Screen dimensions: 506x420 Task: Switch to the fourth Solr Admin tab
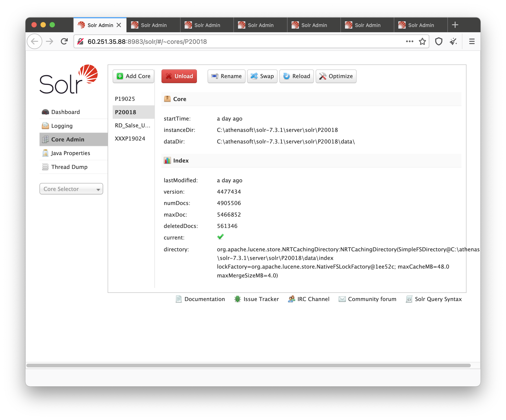[x=260, y=25]
